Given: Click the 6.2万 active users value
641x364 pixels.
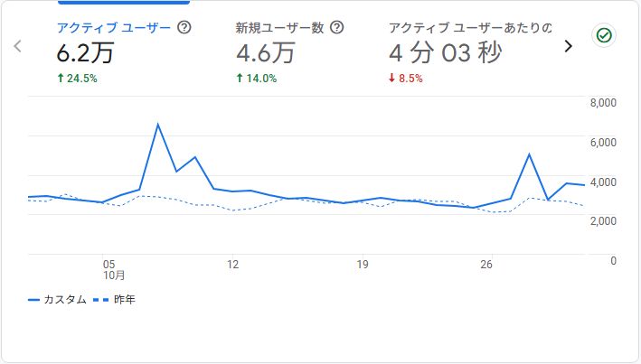Looking at the screenshot, I should click(x=84, y=53).
